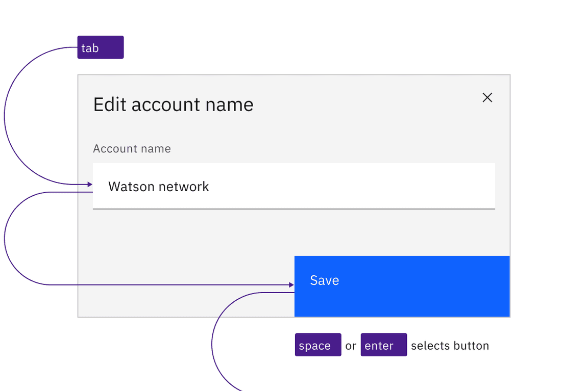The image size is (588, 391).
Task: Click the Account name field label
Action: (132, 148)
